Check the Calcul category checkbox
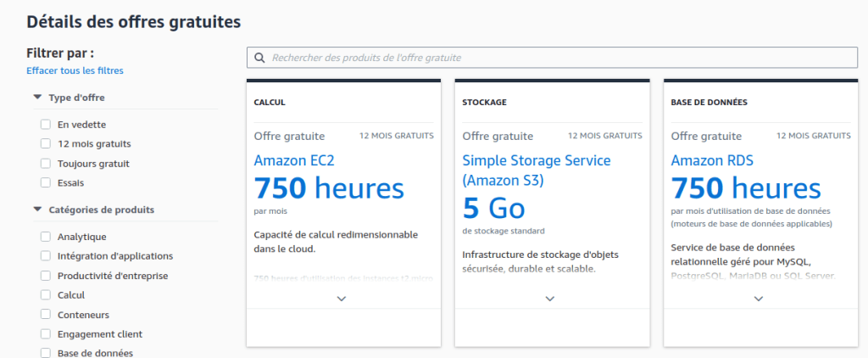Image resolution: width=868 pixels, height=358 pixels. coord(46,295)
